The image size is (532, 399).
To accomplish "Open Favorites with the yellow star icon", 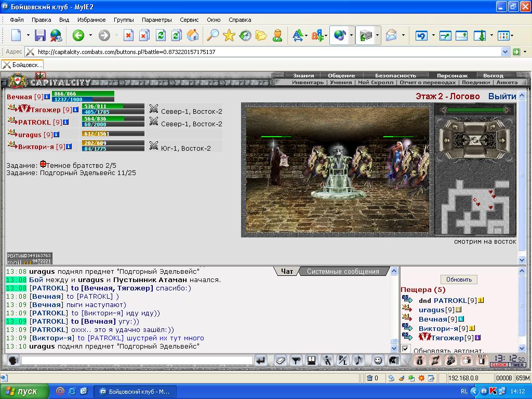I will (x=229, y=35).
